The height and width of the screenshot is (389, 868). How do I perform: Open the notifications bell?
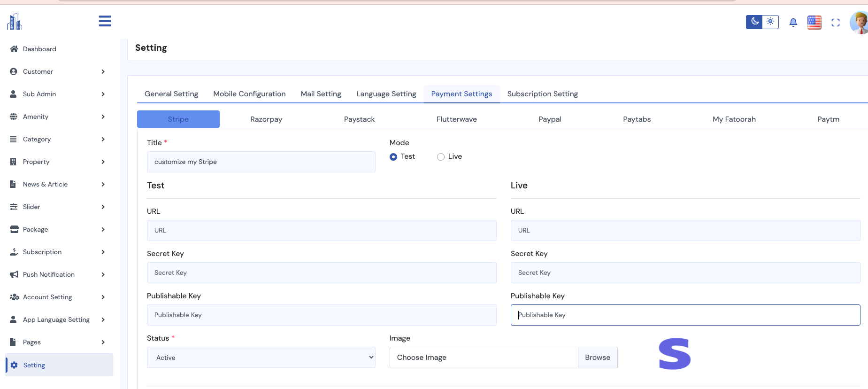793,22
